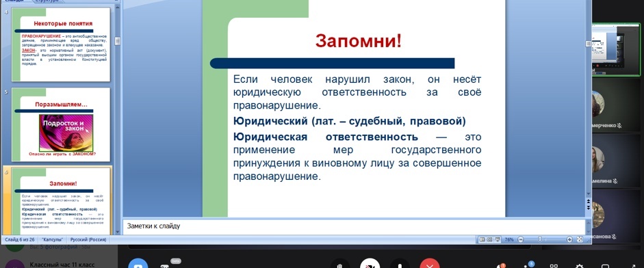Screen dimensions: 644x268
Task: Click the Русский (Россия) language indicator
Action: pos(88,240)
